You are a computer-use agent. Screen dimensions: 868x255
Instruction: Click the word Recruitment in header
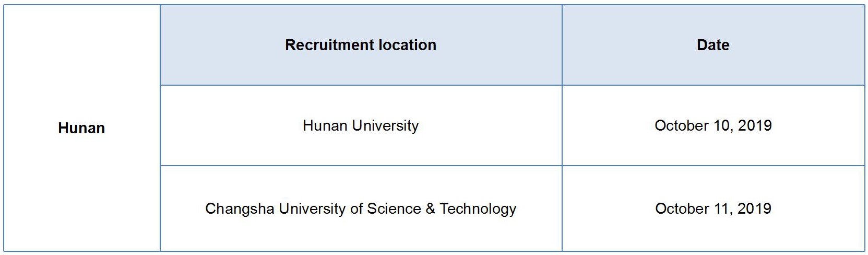pos(329,45)
